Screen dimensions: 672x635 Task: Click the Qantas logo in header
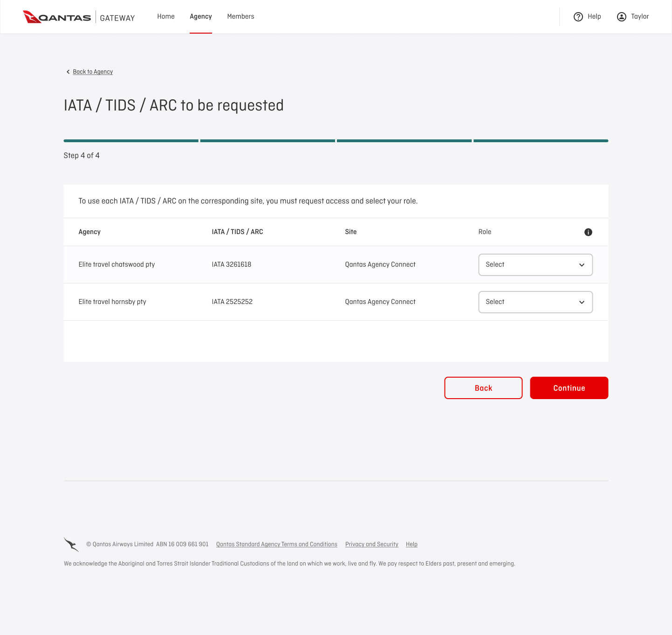(57, 17)
